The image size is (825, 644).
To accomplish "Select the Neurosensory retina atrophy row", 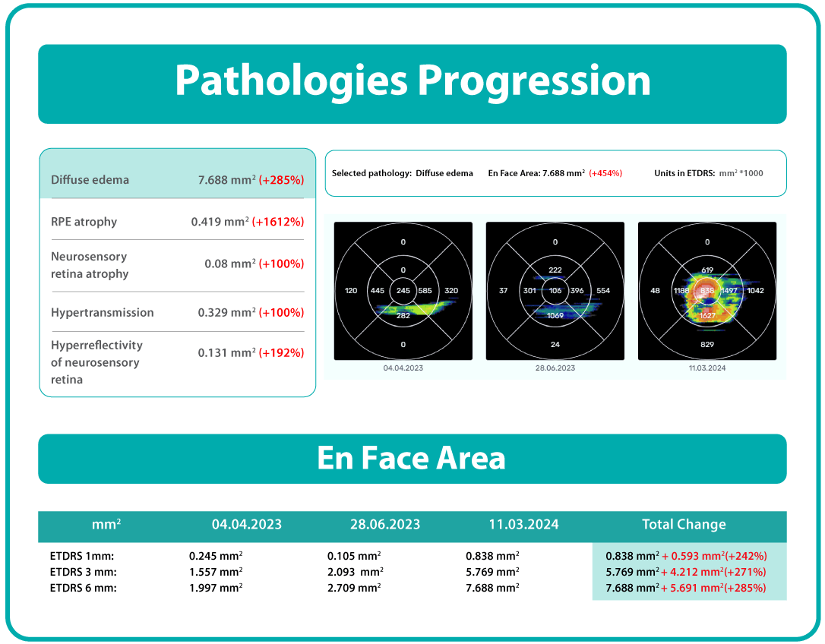I will click(177, 265).
